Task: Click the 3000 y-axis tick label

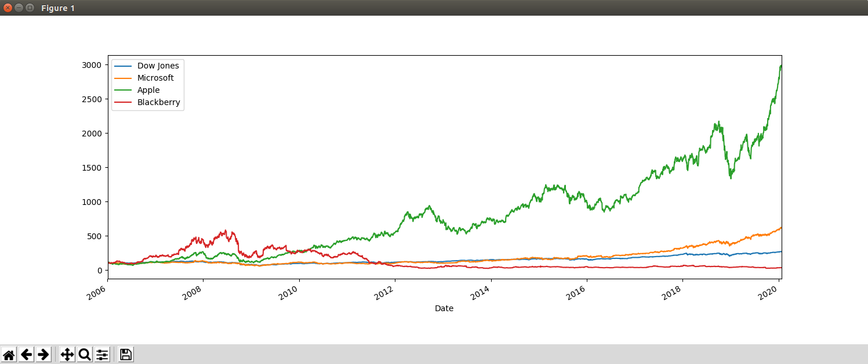Action: click(93, 64)
